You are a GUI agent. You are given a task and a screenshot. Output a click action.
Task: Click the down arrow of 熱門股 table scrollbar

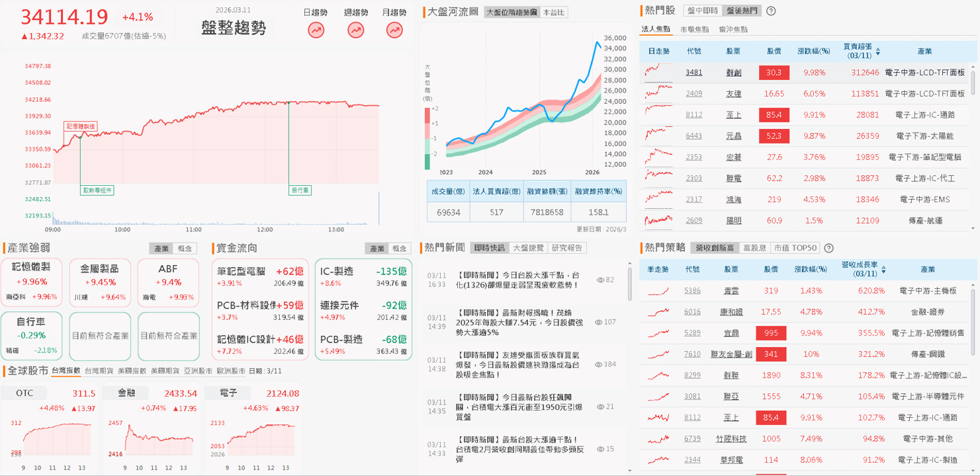point(973,228)
